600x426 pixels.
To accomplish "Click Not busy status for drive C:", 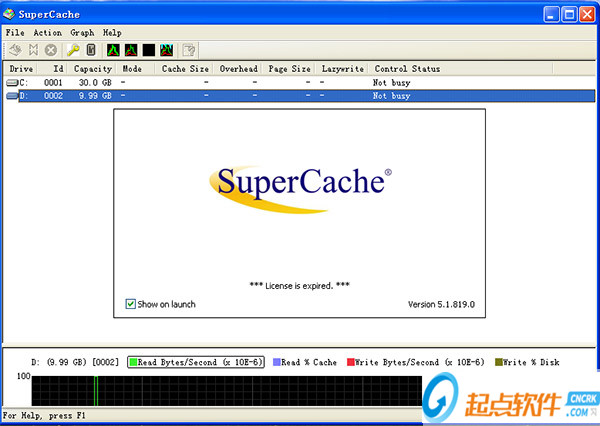I will point(391,82).
